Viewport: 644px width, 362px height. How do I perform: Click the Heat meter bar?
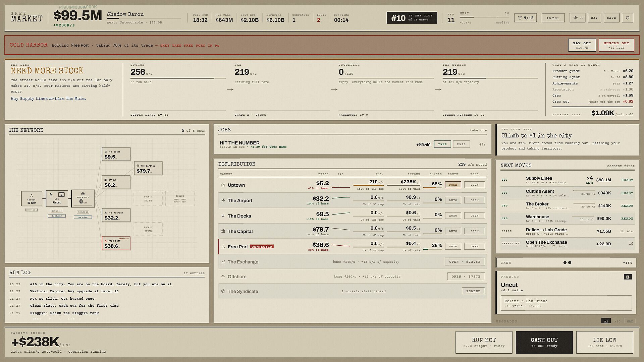(484, 17)
